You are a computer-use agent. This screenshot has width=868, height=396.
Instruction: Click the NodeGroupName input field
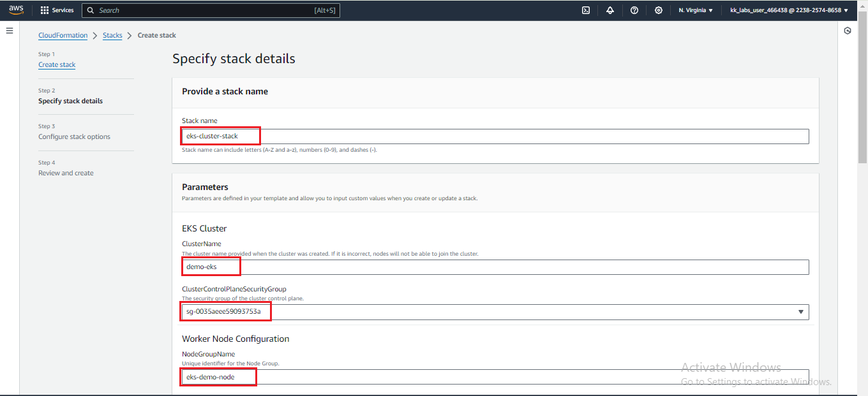(495, 377)
